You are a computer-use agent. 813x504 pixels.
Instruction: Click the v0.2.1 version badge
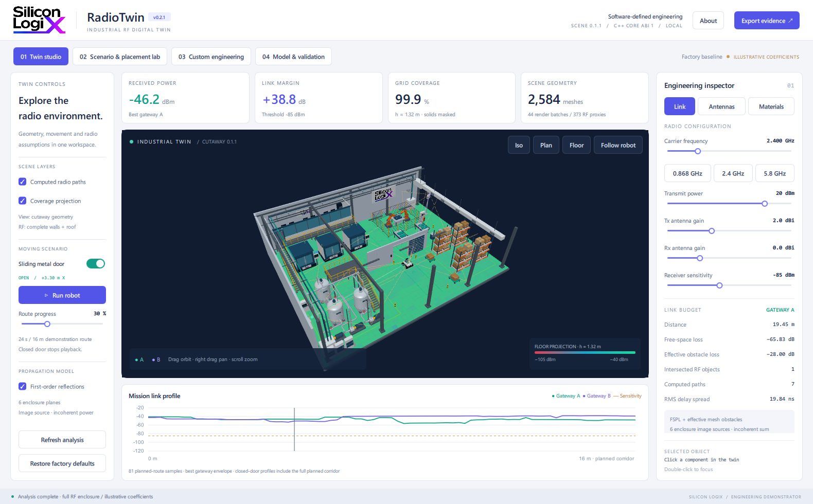[160, 17]
